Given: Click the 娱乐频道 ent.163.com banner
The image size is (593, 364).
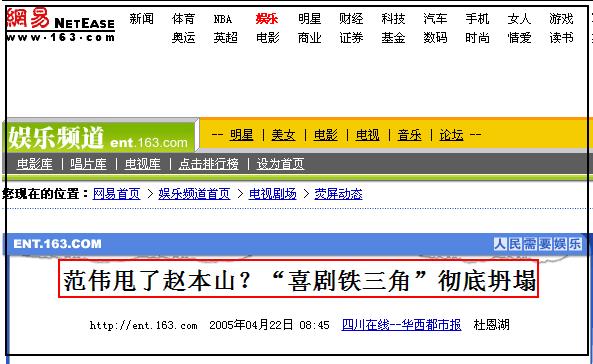Looking at the screenshot, I should click(x=99, y=137).
